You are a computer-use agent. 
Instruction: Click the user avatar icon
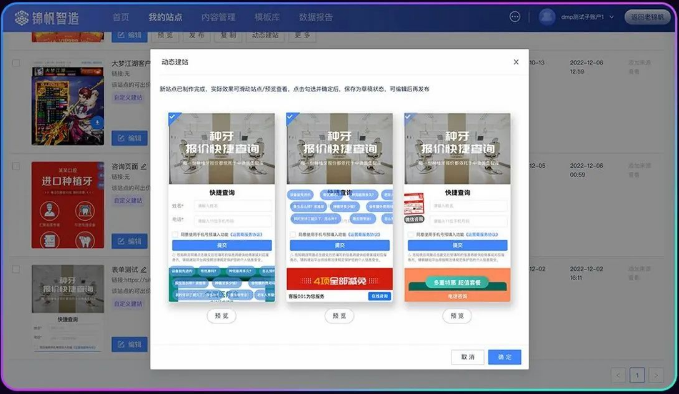pos(547,17)
